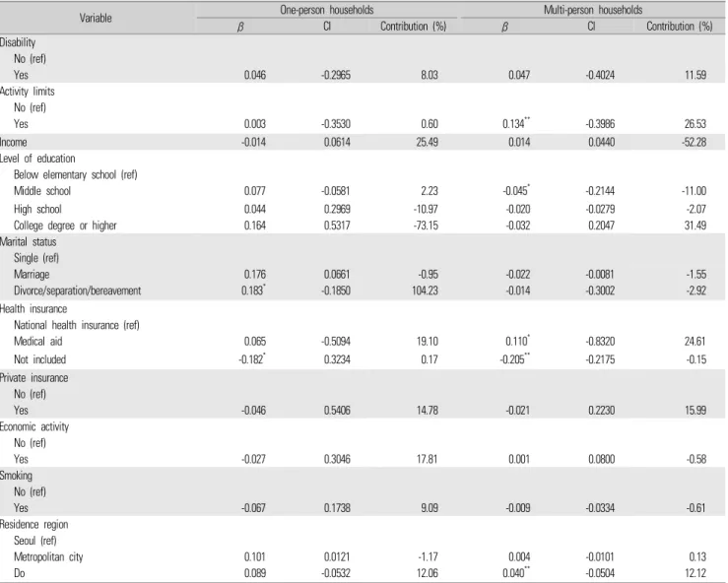
Task: Click 'National health insurance (ref)' row
Action: pos(77,325)
